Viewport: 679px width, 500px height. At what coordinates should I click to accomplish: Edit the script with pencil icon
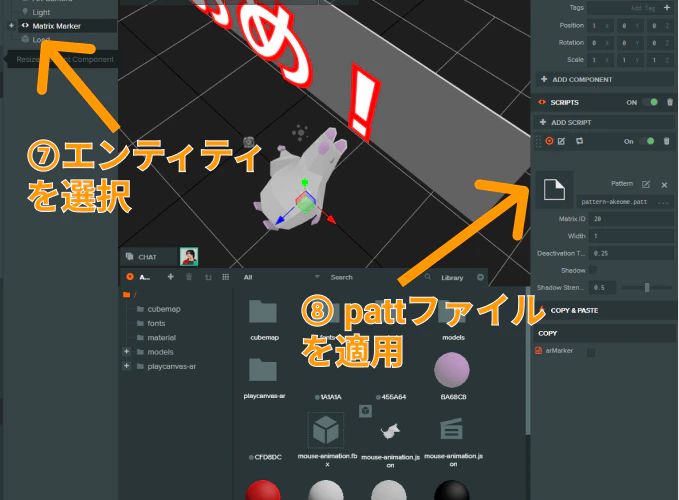coord(562,141)
